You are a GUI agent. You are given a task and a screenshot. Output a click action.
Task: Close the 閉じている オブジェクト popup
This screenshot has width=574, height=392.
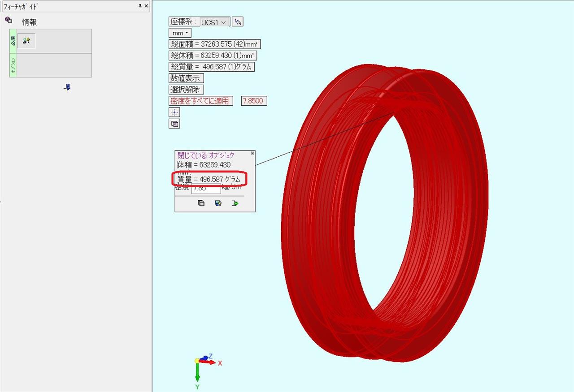(x=252, y=153)
